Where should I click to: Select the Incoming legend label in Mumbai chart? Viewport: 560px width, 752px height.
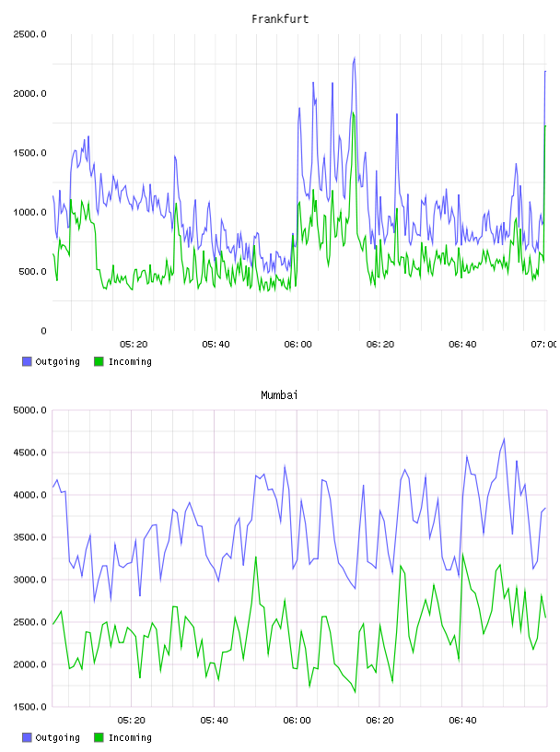click(130, 737)
